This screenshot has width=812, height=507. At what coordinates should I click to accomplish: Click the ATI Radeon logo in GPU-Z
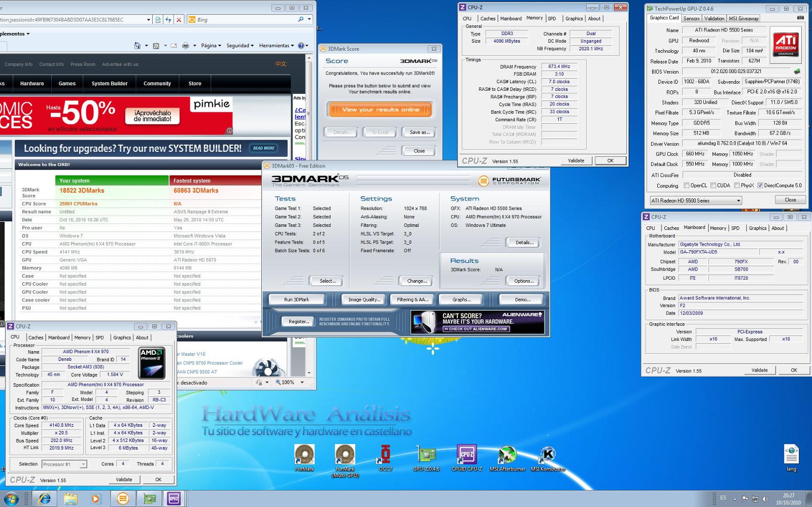point(786,44)
